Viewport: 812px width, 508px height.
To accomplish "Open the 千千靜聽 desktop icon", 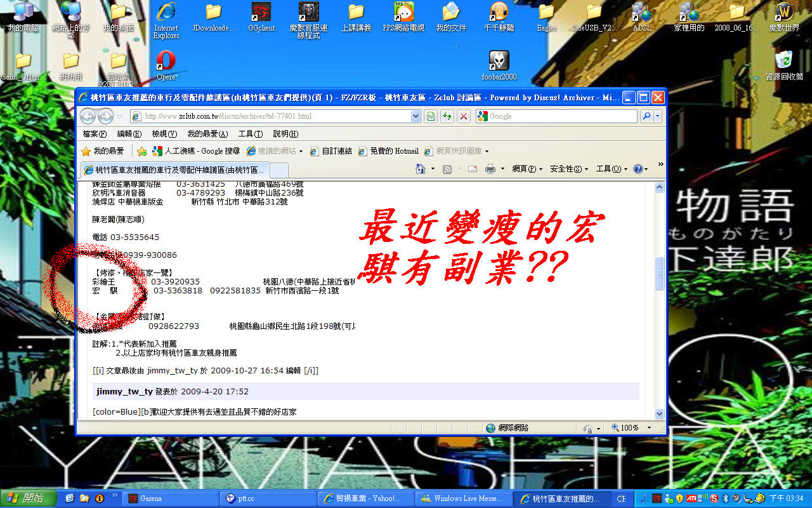I will (499, 17).
